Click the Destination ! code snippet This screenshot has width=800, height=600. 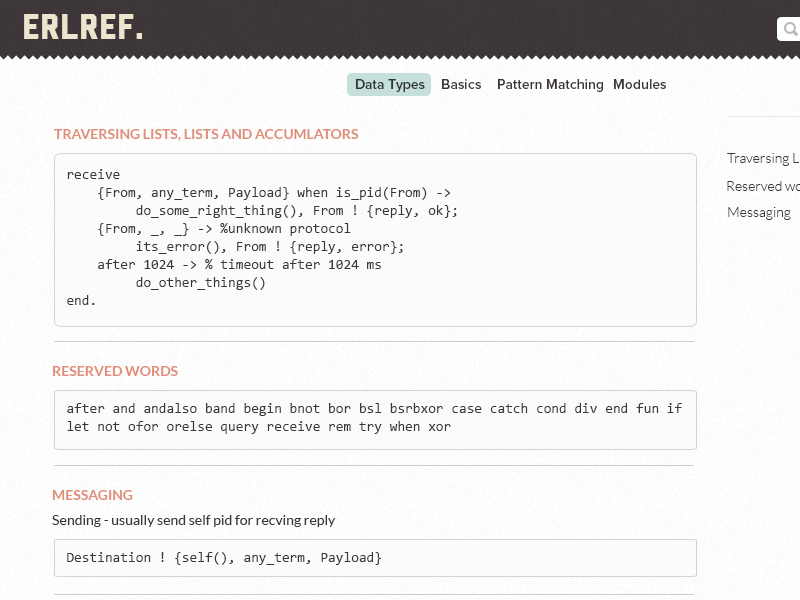tap(224, 557)
